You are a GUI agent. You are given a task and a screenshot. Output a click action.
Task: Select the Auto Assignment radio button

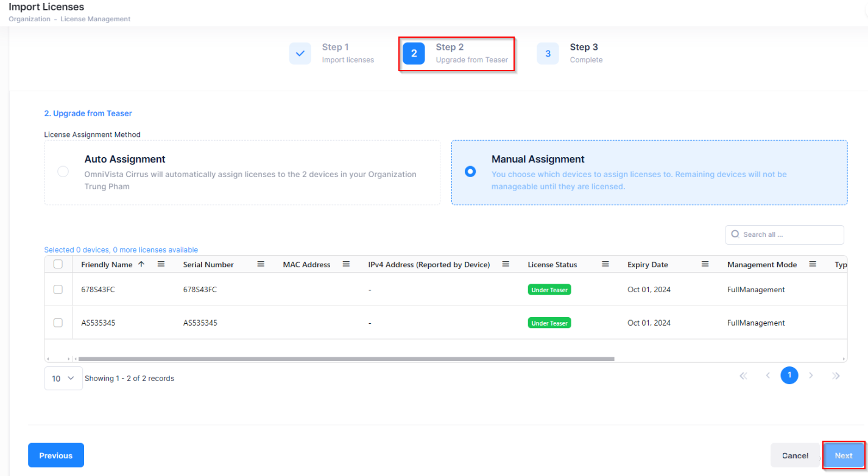(x=63, y=172)
